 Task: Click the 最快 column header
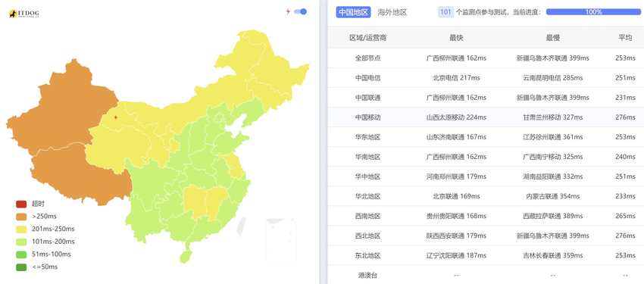(x=456, y=38)
